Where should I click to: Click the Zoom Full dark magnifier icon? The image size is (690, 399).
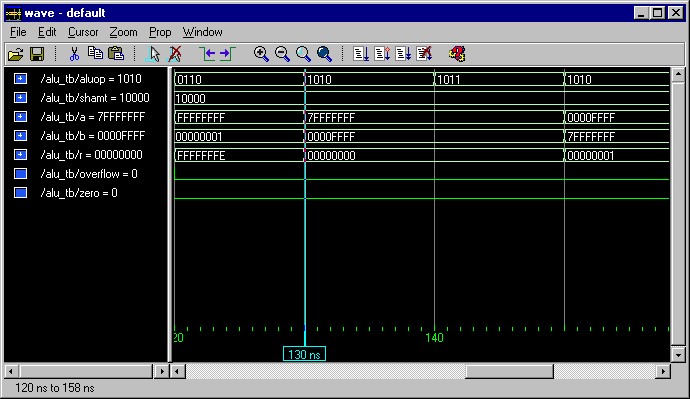324,54
